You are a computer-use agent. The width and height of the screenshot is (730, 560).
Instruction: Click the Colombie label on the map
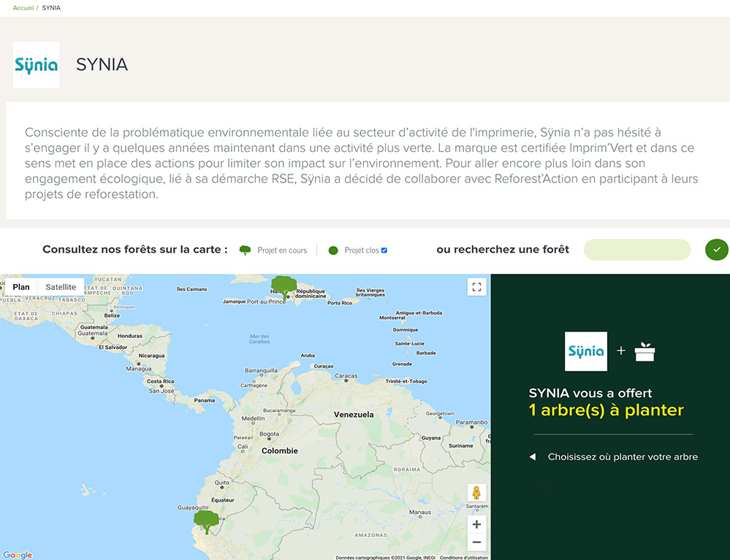tap(279, 450)
